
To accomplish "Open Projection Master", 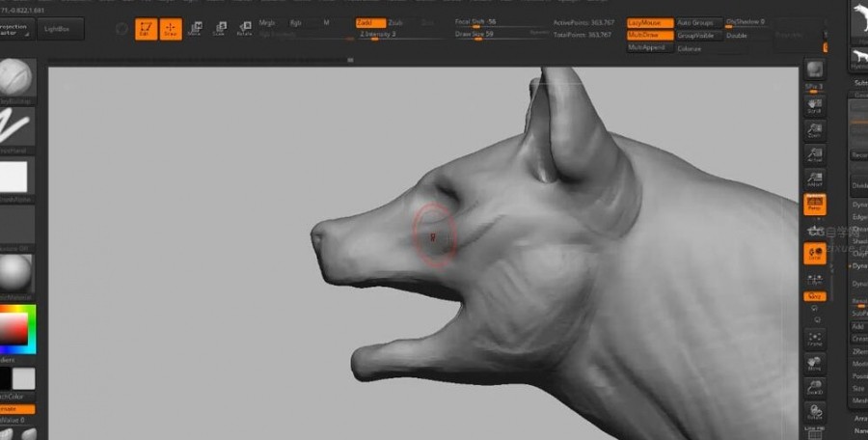I will pos(16,29).
